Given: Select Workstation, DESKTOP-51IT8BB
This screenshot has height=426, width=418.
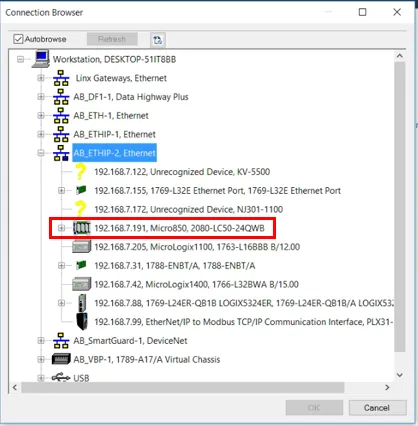Looking at the screenshot, I should [x=114, y=59].
